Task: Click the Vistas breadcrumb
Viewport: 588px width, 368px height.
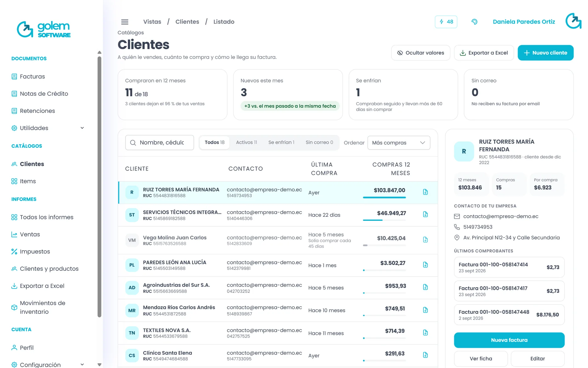Action: click(152, 22)
